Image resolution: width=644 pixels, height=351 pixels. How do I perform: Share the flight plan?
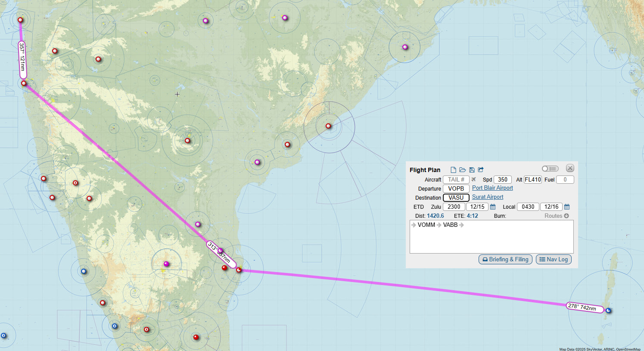point(481,170)
